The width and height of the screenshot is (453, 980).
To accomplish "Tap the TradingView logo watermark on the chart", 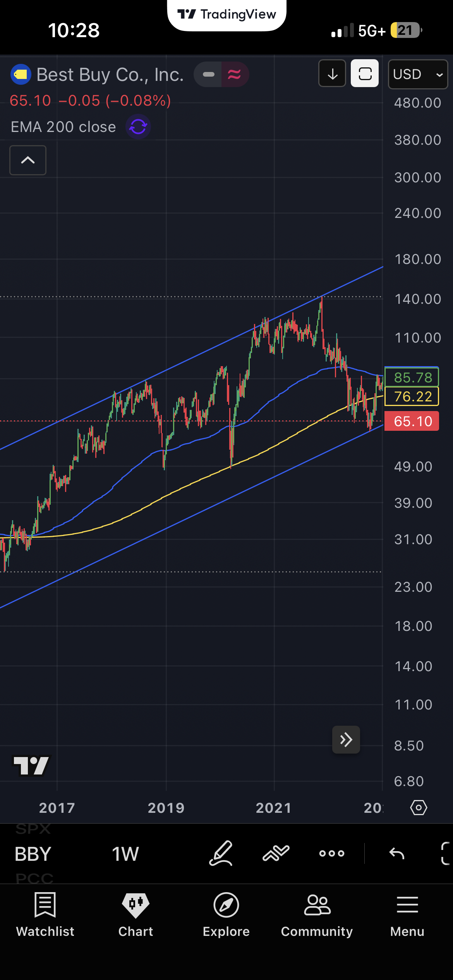I will (x=31, y=766).
